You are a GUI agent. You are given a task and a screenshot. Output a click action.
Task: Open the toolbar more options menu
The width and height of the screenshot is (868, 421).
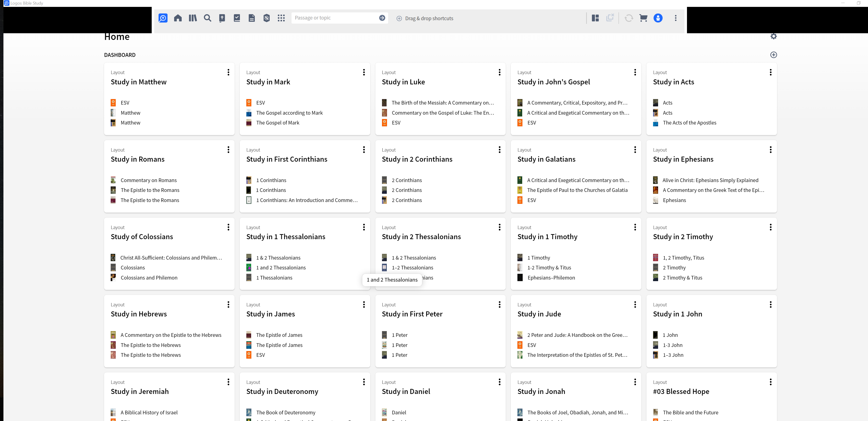[x=675, y=18]
